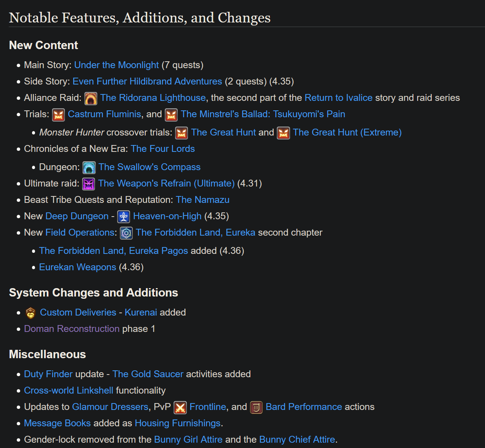Click the dungeon icon beside Swallow's Compass
This screenshot has width=485, height=448.
click(x=89, y=167)
